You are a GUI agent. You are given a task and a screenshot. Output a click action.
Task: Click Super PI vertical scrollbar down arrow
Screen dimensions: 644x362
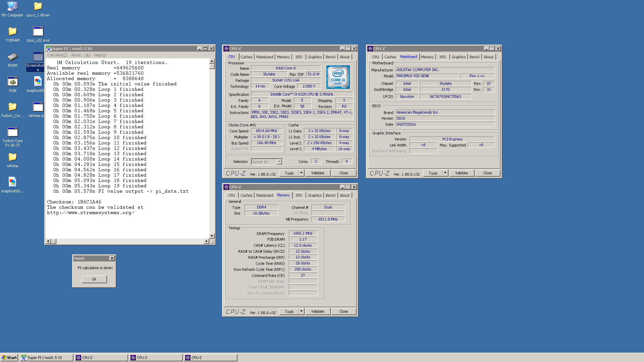212,236
